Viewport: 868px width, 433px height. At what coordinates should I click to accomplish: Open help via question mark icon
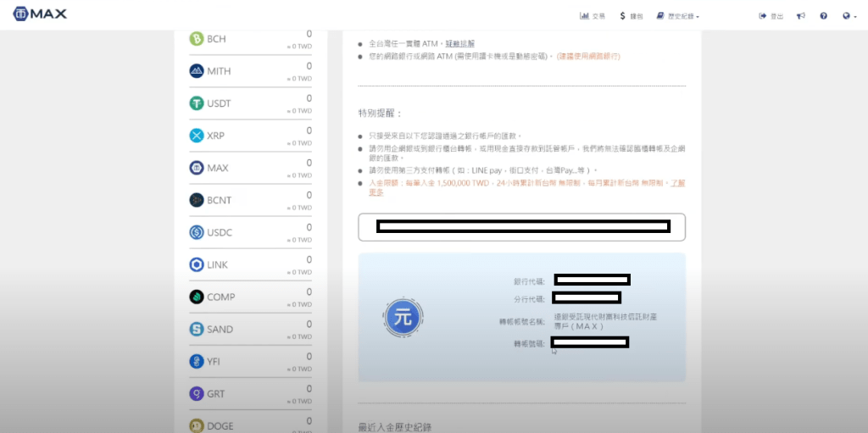pos(823,16)
